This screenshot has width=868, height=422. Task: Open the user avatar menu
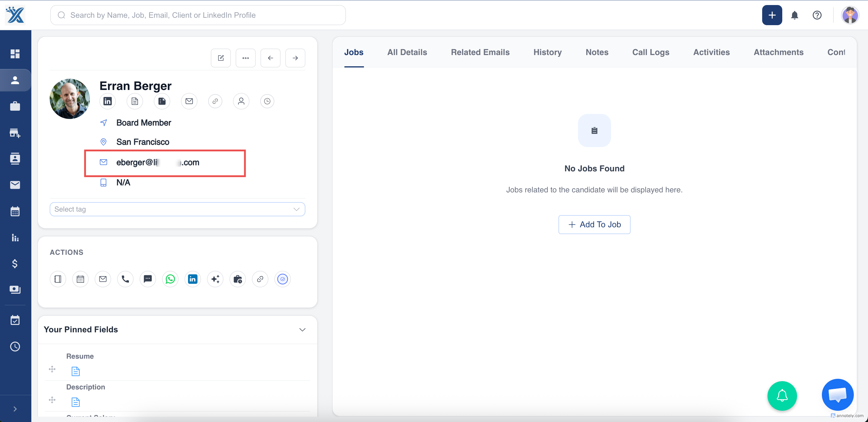click(x=850, y=15)
